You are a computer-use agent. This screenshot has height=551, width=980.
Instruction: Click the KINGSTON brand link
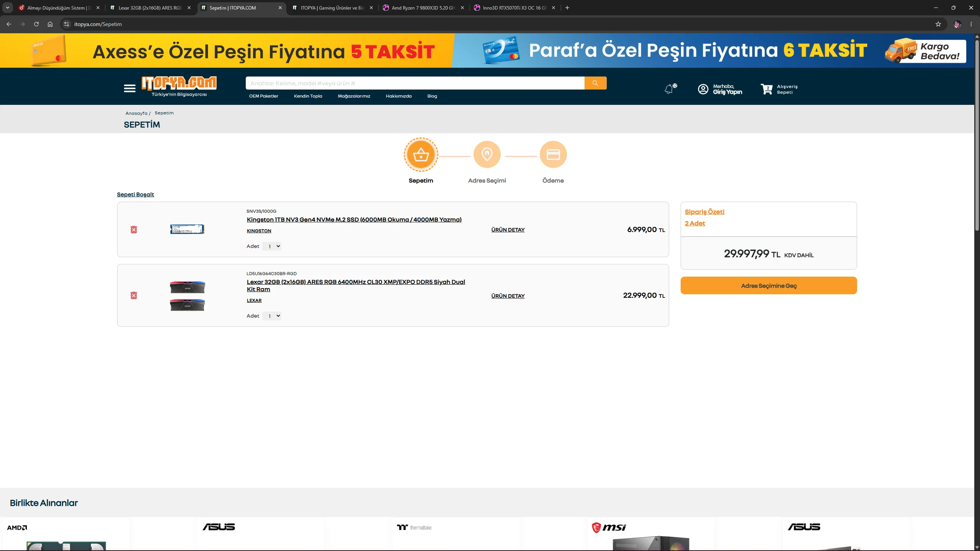point(259,231)
